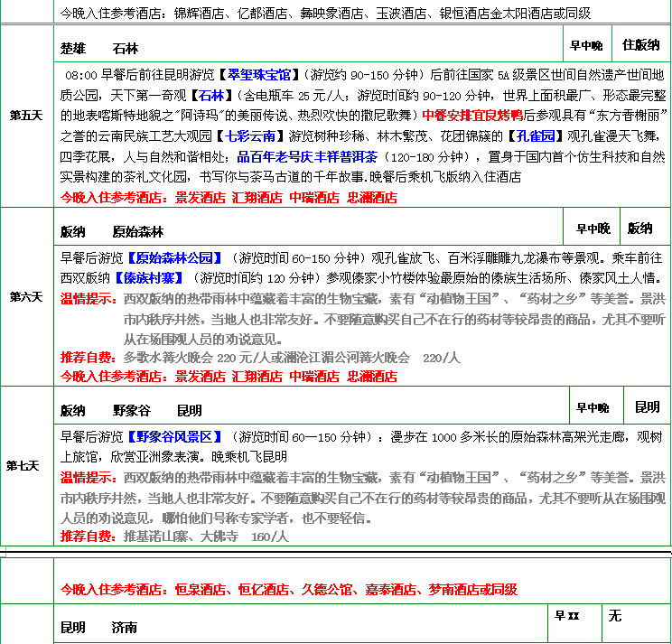Click the 无 accommodation cell in last row
The image size is (672, 644).
click(615, 616)
